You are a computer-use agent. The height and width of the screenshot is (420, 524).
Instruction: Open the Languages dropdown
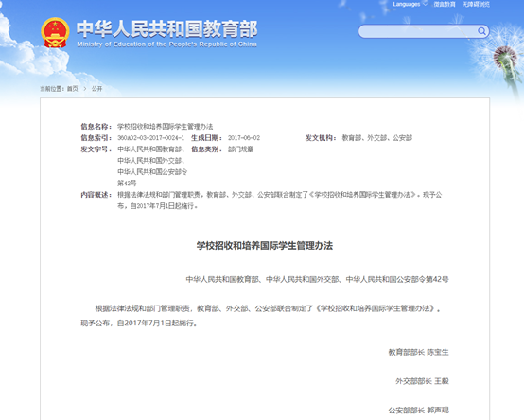410,4
